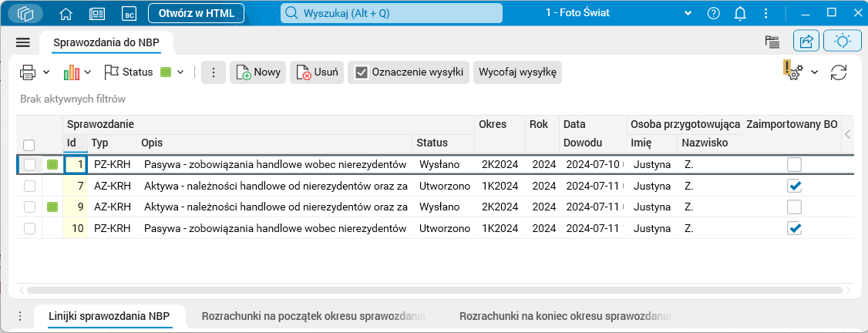Expand the company selector dropdown arrow

pos(688,13)
